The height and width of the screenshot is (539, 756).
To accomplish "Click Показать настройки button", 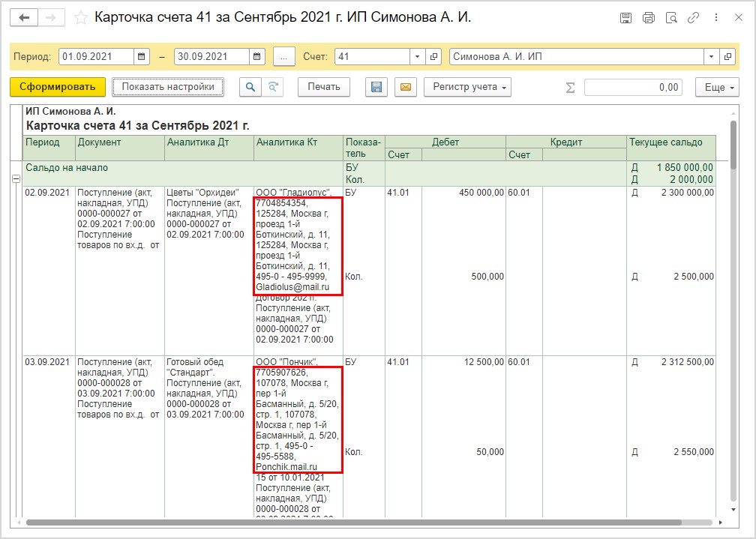I will [x=168, y=87].
